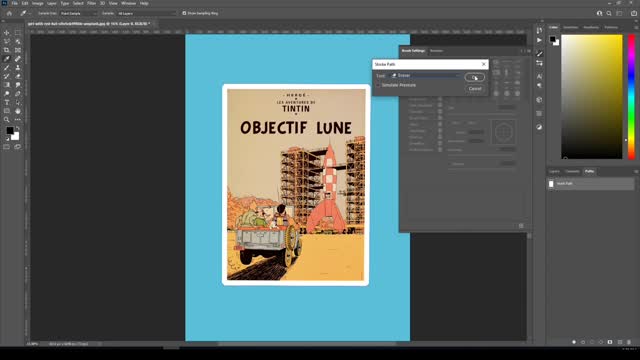Click OK in Stroke Path dialog
Screen dimensions: 640x360
[474, 77]
